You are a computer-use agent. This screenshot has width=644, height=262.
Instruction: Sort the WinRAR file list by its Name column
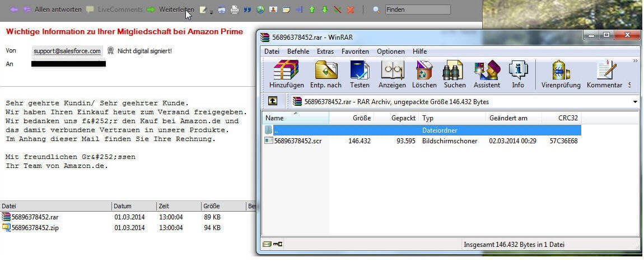tap(296, 118)
